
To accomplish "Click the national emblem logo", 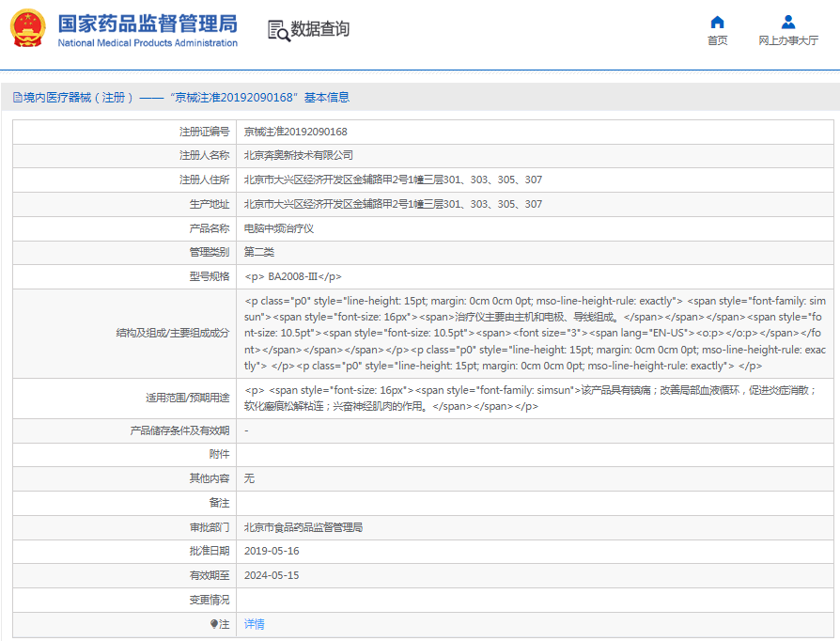I will (28, 28).
